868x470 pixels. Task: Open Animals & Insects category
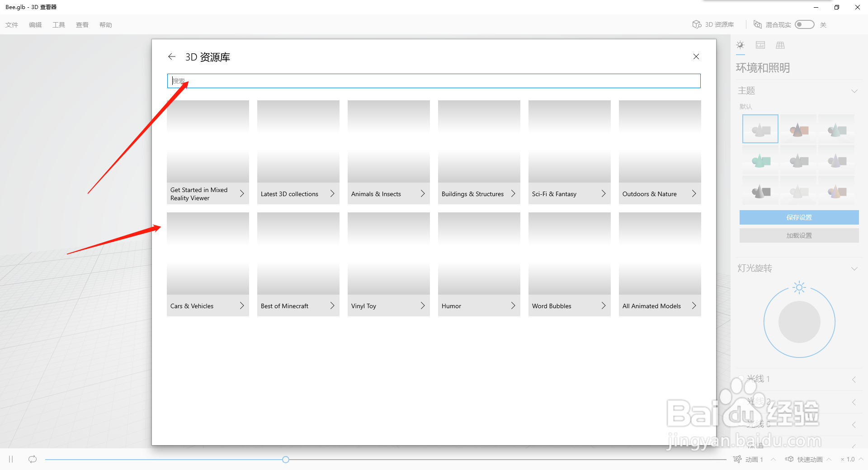(x=389, y=152)
